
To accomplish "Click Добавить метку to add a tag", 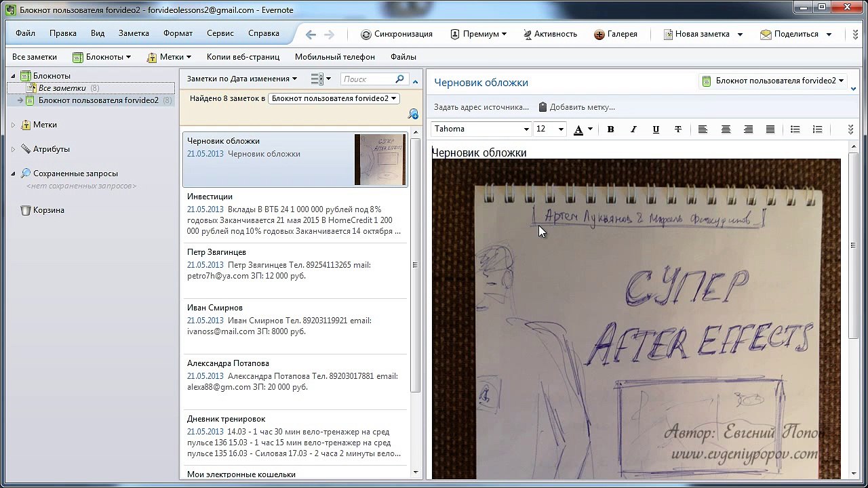I will [583, 107].
